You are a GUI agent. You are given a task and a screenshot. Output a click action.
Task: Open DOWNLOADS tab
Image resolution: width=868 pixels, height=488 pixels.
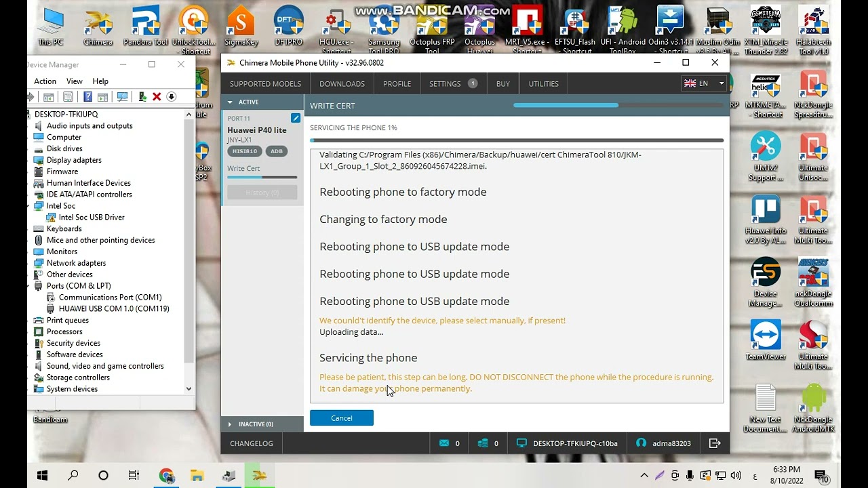[342, 84]
